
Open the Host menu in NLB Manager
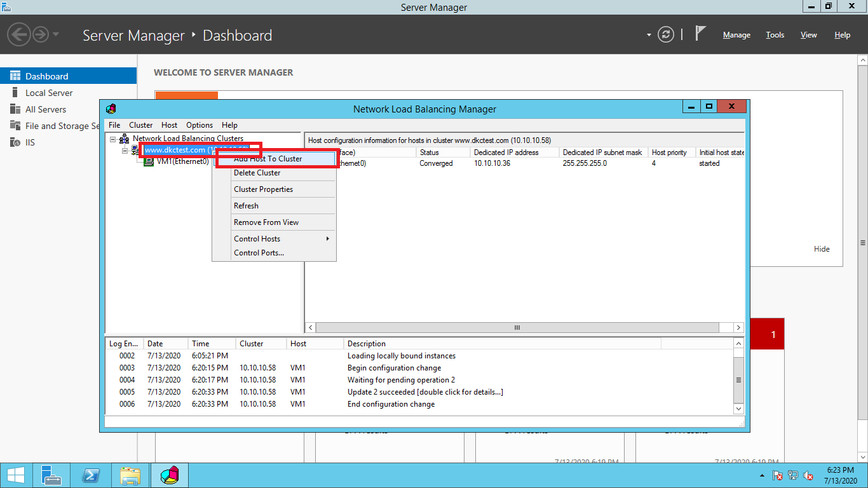169,125
